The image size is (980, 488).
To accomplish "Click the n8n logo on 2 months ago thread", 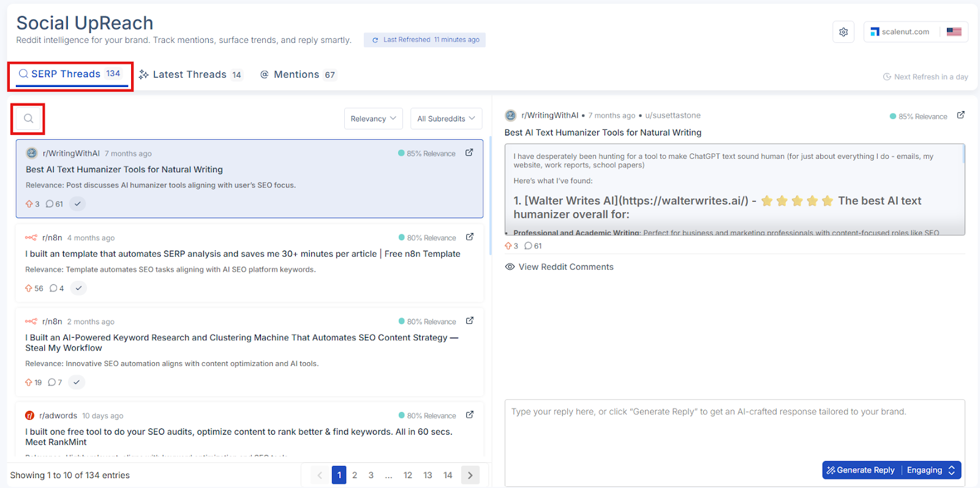I will [x=31, y=321].
